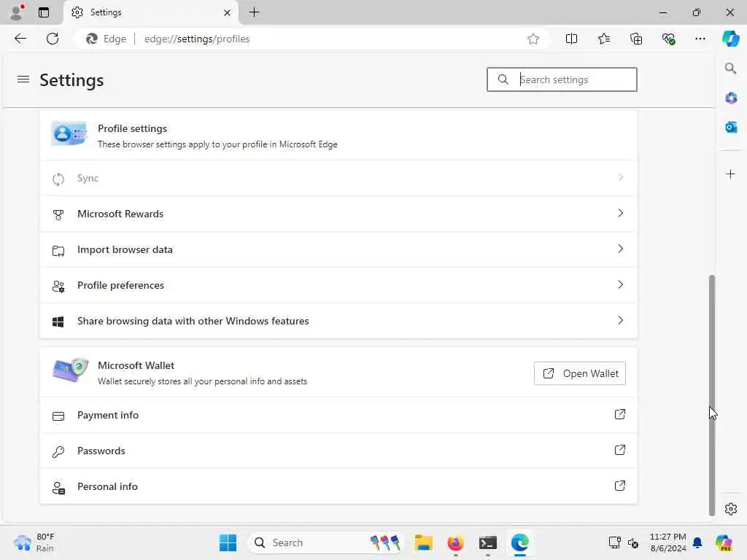
Task: Open the Sync settings row
Action: 338,178
